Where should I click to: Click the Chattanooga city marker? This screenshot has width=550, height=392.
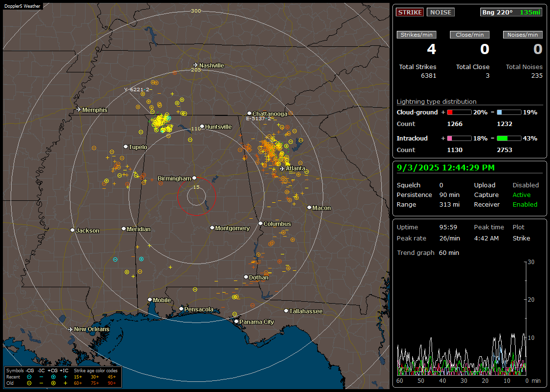click(x=249, y=113)
